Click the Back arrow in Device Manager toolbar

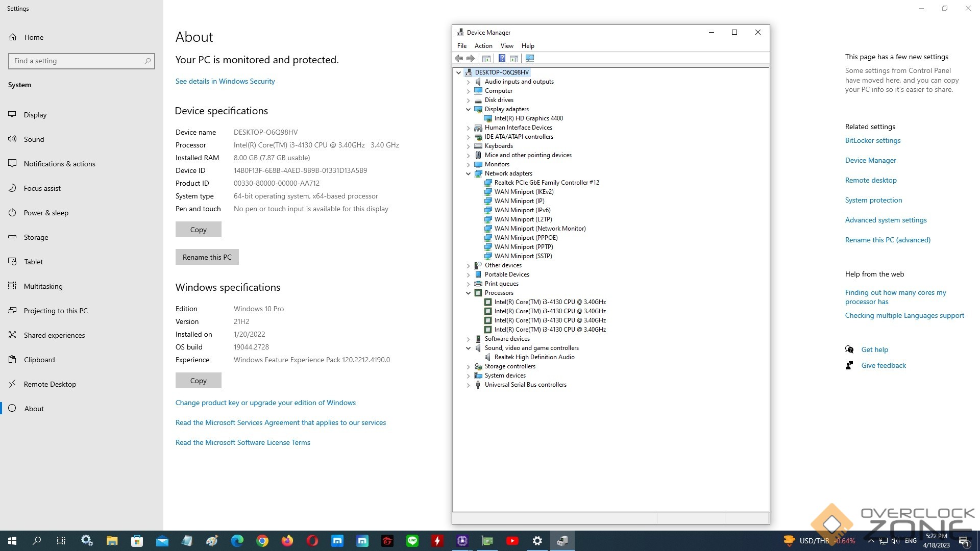click(459, 59)
